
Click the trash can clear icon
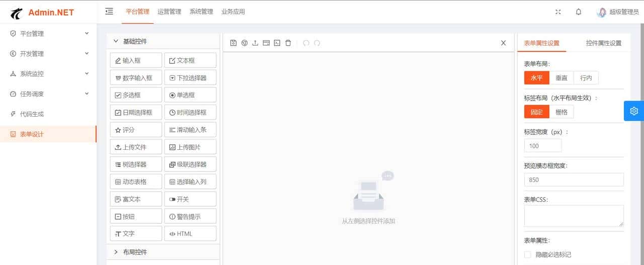[288, 43]
